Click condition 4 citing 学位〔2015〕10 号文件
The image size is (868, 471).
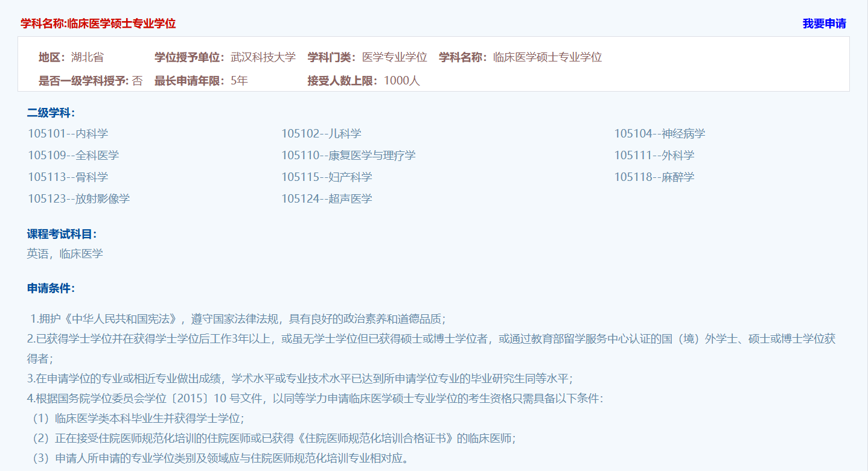tap(315, 399)
